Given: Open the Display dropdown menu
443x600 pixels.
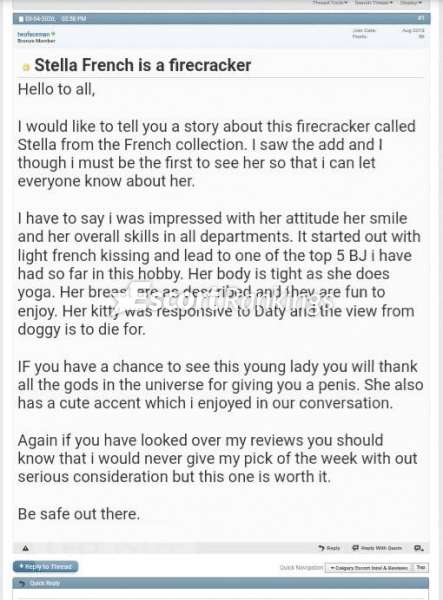Looking at the screenshot, I should [x=411, y=3].
